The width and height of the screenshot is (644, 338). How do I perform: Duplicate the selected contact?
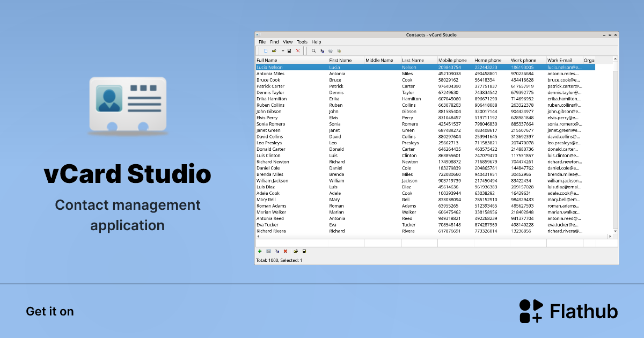tap(277, 251)
